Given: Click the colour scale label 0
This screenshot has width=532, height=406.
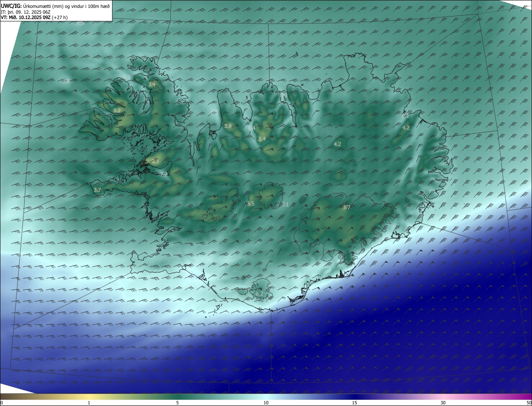Looking at the screenshot, I should (2, 403).
